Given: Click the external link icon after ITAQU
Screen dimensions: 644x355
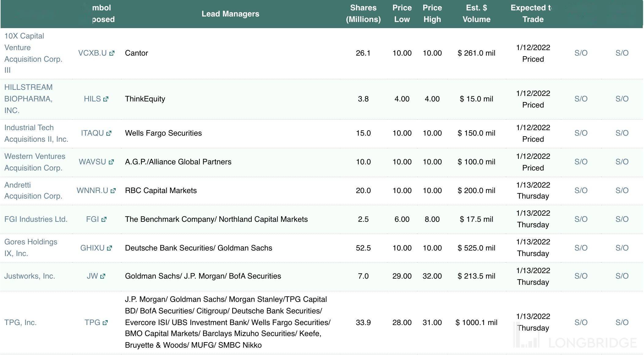Looking at the screenshot, I should (x=109, y=133).
